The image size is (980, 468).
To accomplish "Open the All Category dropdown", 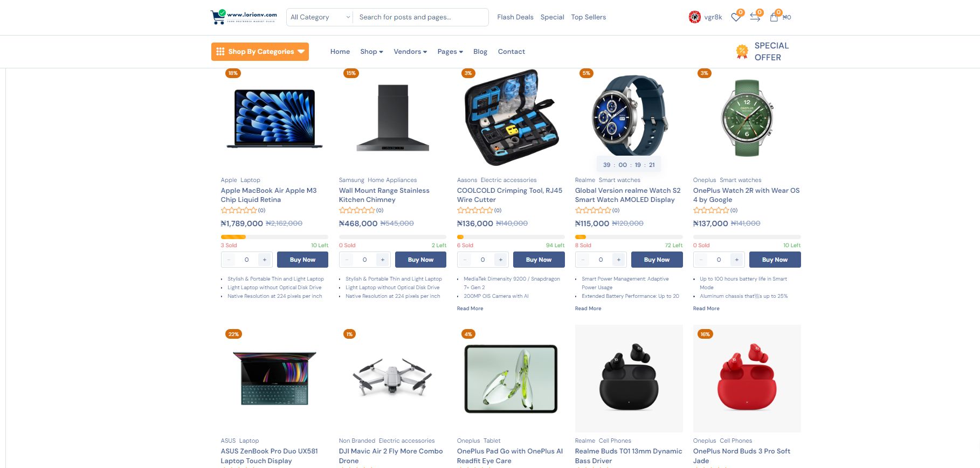I will [x=320, y=17].
